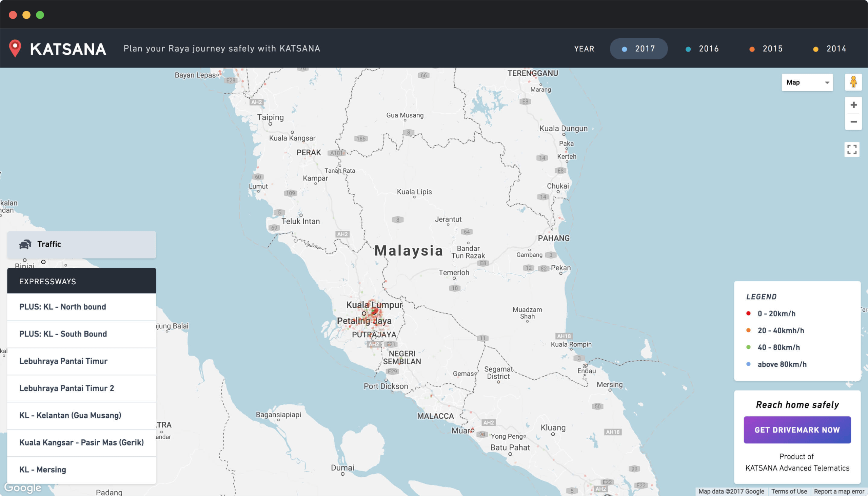Image resolution: width=868 pixels, height=496 pixels.
Task: Click Reach home safely heading
Action: (797, 405)
